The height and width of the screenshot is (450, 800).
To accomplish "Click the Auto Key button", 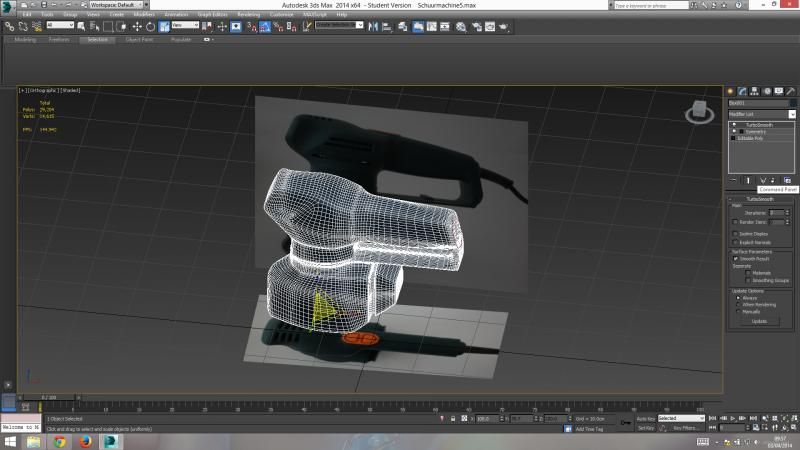I will (x=644, y=418).
